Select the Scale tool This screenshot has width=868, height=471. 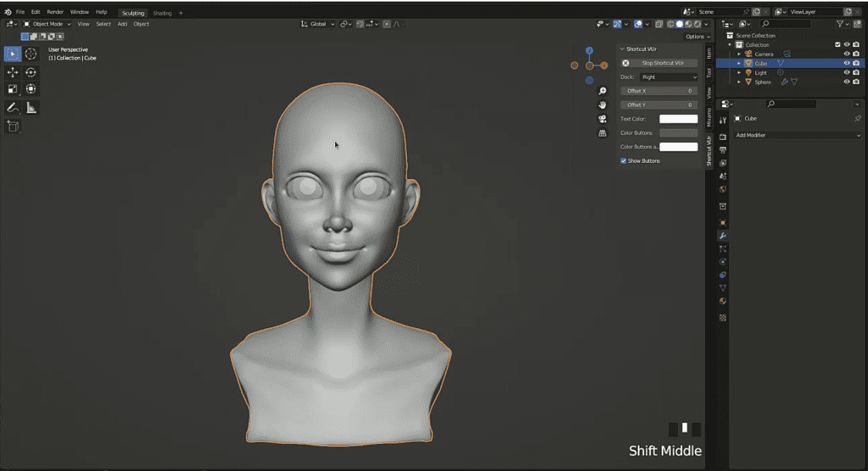[11, 88]
